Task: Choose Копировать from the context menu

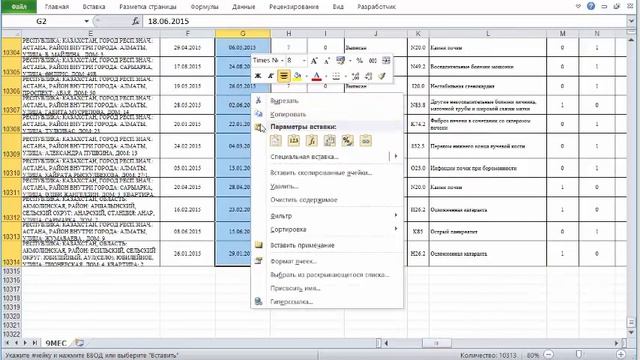Action: (288, 114)
